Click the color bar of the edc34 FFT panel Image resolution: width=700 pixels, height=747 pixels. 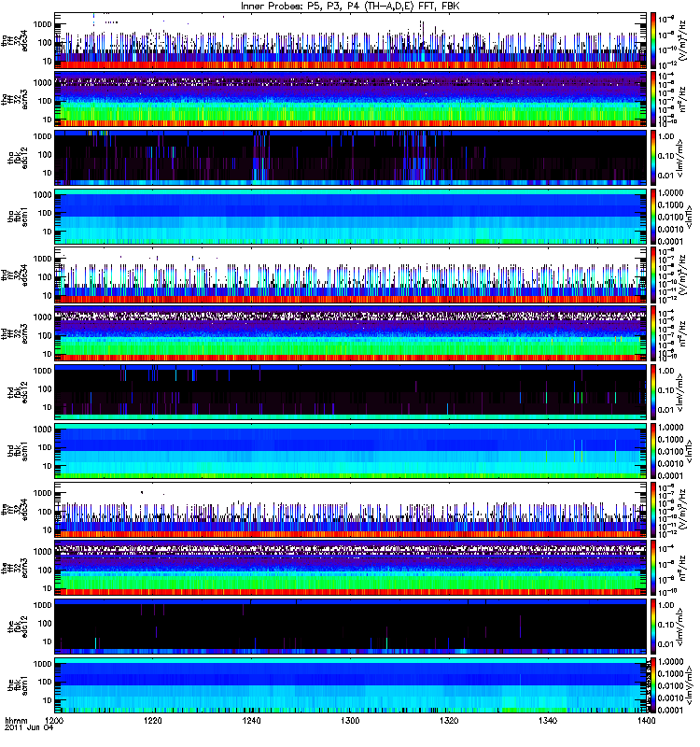coord(653,510)
